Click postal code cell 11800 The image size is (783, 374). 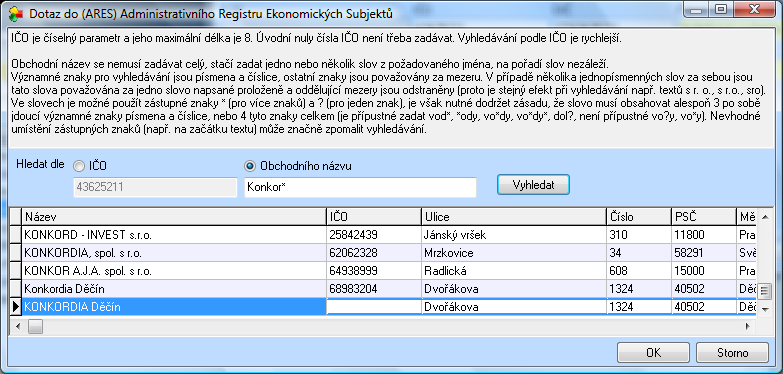[x=704, y=234]
